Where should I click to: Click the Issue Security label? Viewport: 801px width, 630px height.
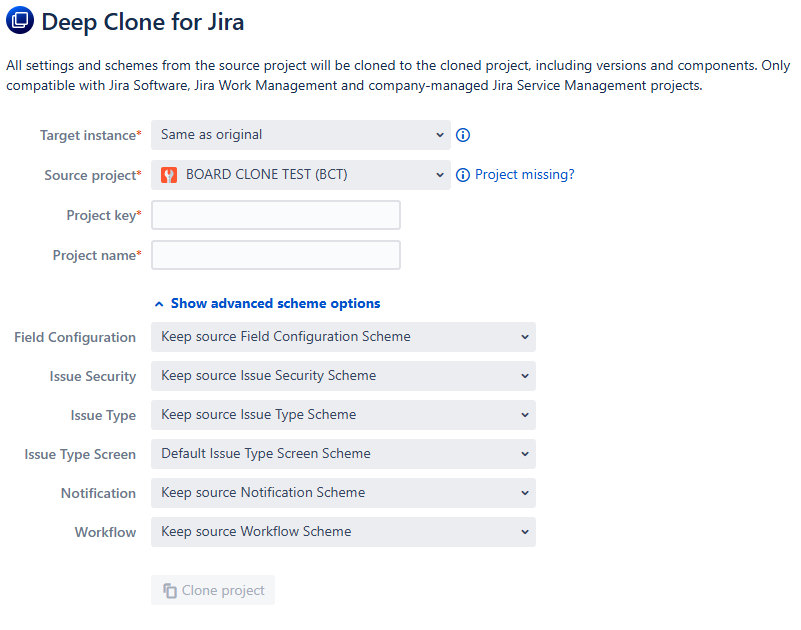(x=93, y=377)
